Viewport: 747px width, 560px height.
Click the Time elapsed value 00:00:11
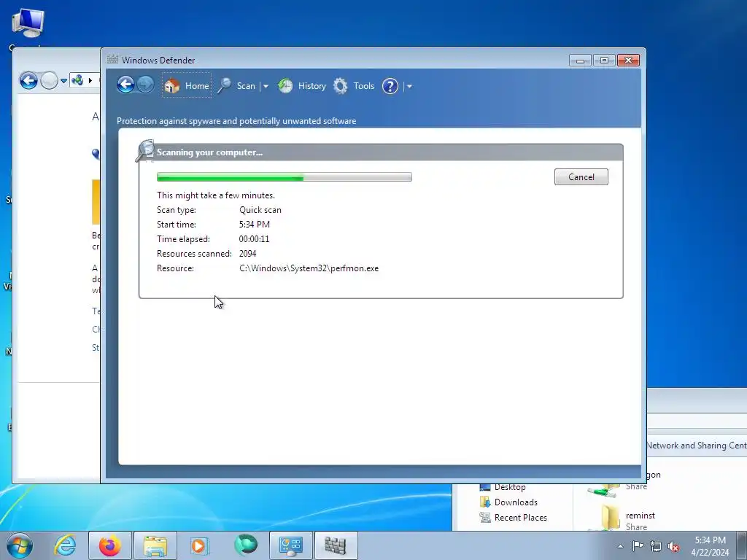254,239
